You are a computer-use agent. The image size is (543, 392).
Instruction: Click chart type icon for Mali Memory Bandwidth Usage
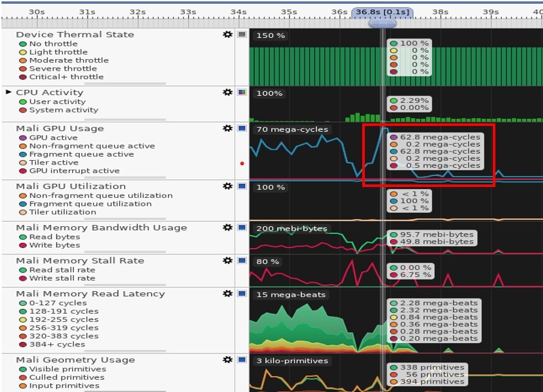[x=242, y=227]
